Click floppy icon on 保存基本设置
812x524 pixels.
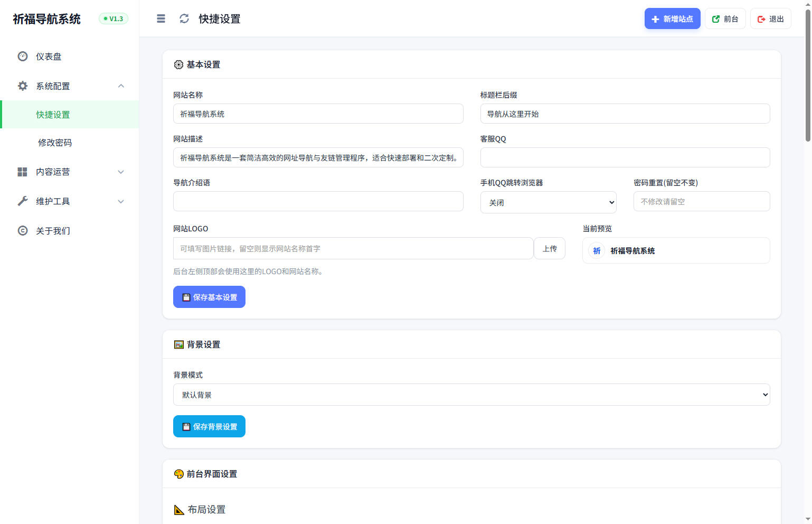(x=186, y=297)
